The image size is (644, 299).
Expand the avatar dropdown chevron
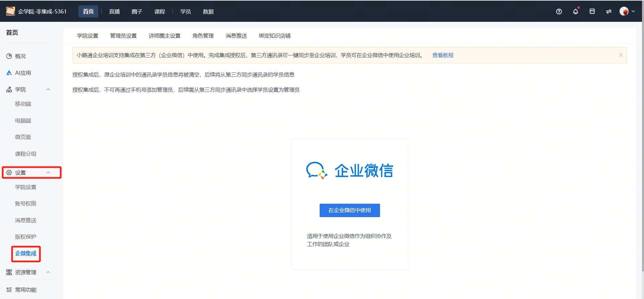coord(633,11)
